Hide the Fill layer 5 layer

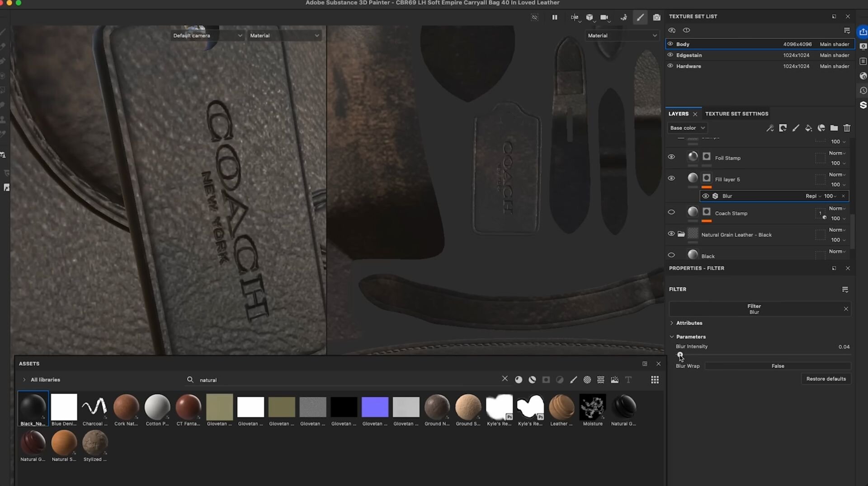(x=671, y=178)
